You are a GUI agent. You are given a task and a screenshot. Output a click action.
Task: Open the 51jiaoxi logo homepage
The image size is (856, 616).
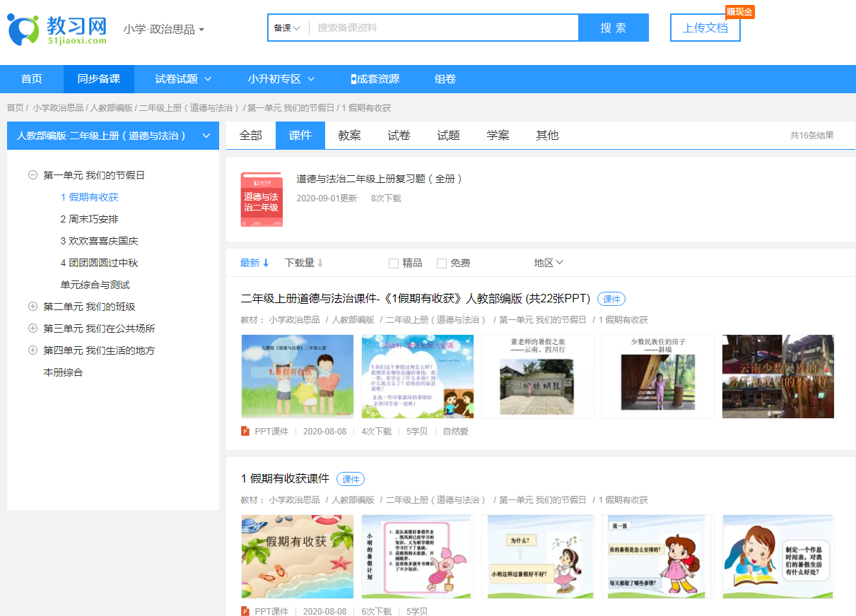tap(57, 28)
